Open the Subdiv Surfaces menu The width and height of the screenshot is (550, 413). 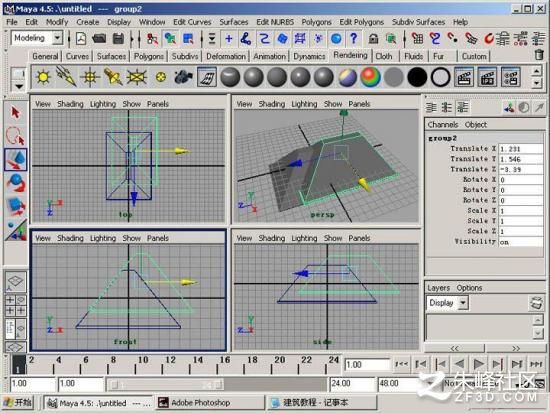[x=418, y=22]
